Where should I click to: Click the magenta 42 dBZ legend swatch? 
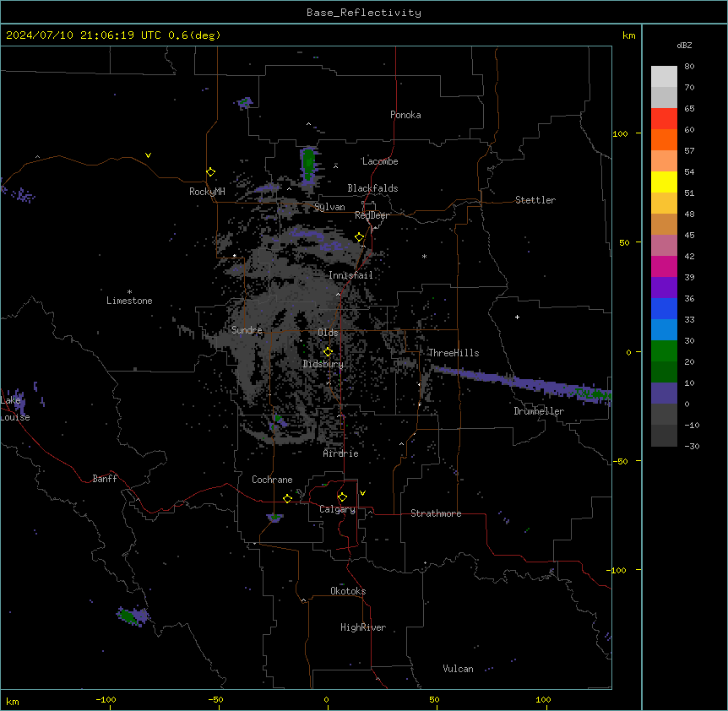coord(664,266)
